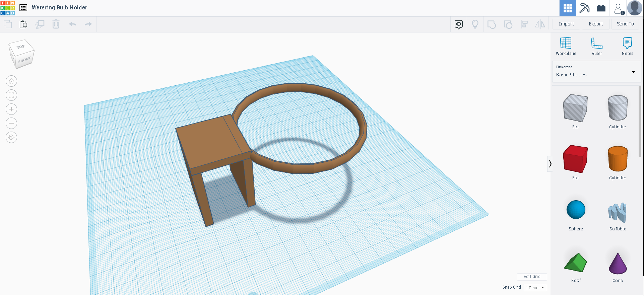Switch to the Bricks mode
The image size is (644, 296).
tap(601, 8)
